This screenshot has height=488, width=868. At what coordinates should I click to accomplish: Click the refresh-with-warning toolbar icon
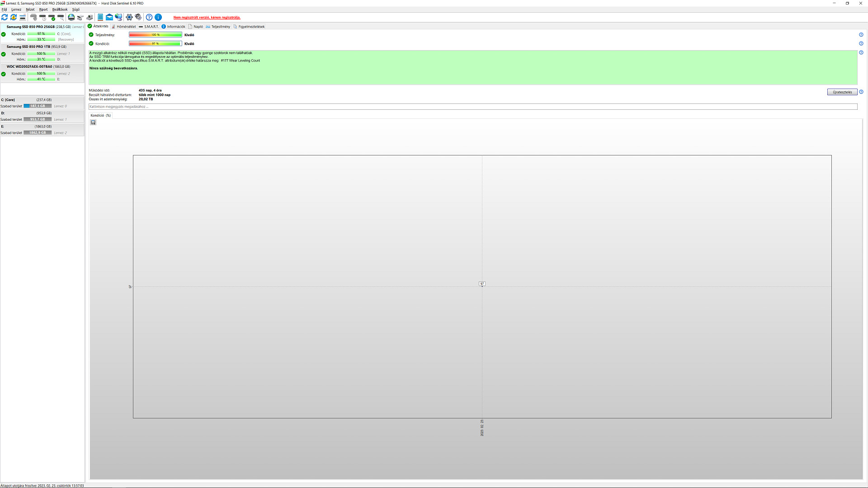(x=14, y=17)
